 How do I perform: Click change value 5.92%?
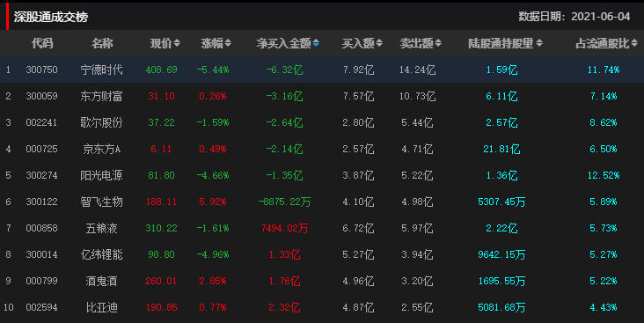(213, 202)
